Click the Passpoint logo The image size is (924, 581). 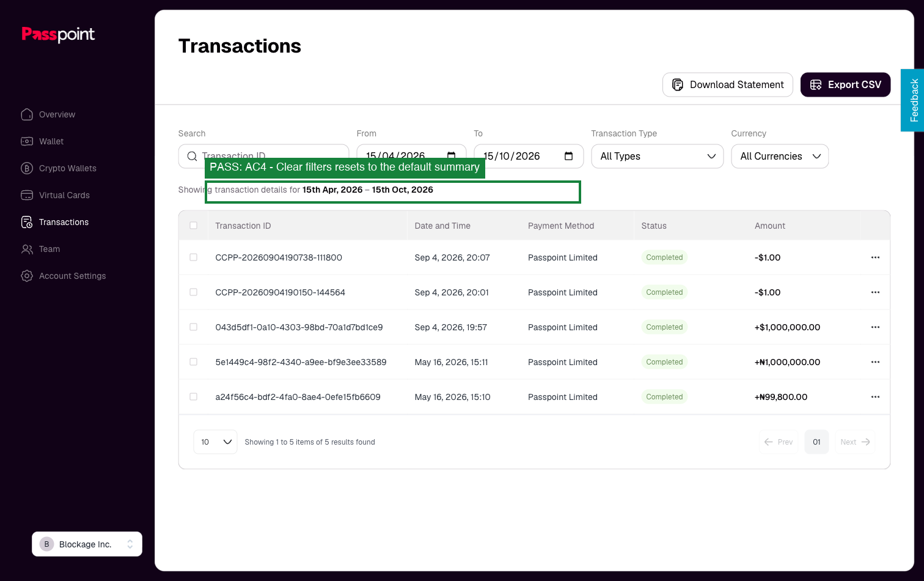tap(58, 34)
